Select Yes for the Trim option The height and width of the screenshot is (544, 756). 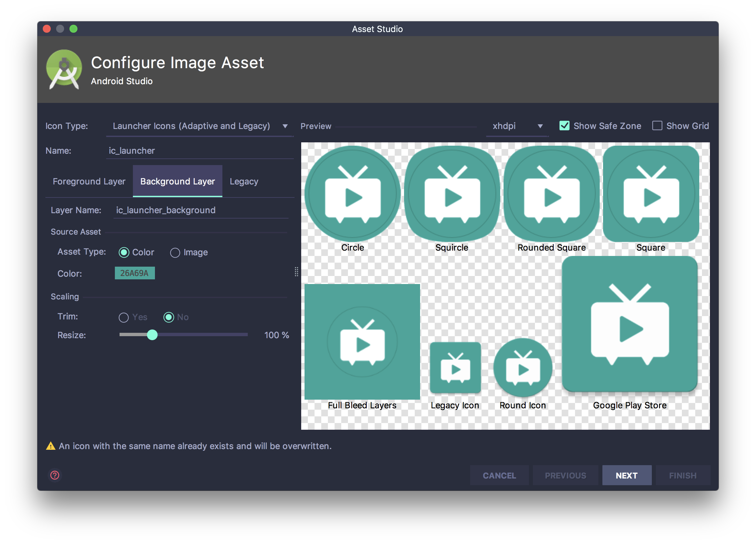click(x=124, y=317)
